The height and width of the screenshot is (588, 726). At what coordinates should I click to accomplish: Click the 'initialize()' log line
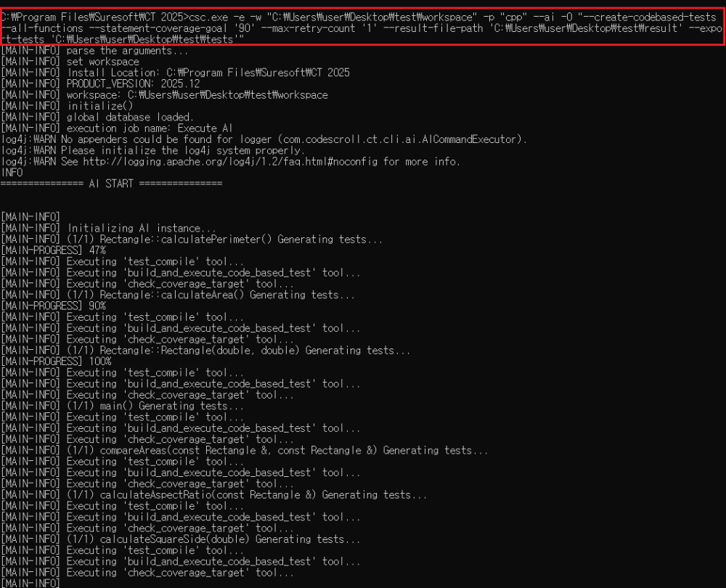(x=67, y=107)
